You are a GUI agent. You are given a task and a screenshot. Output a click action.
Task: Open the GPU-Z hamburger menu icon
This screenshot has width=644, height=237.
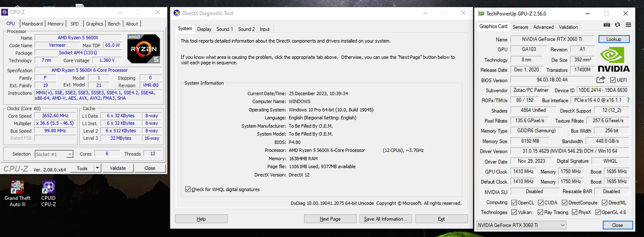click(x=628, y=24)
